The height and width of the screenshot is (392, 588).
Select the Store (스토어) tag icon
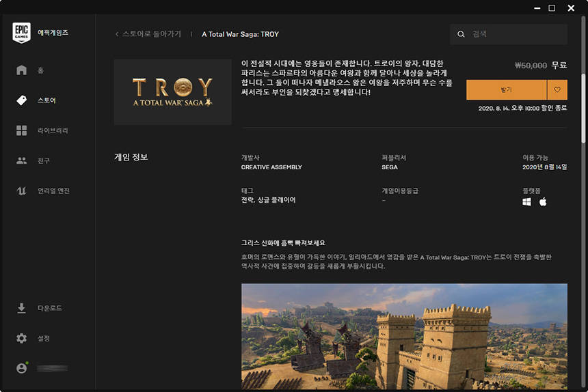point(21,100)
